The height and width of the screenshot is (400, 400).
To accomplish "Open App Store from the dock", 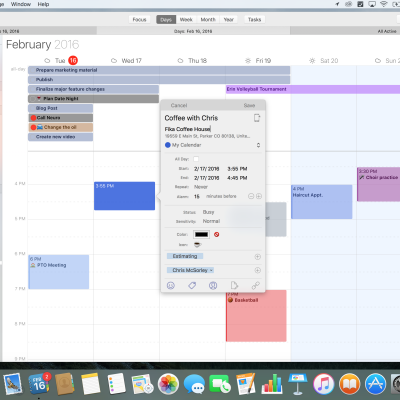I will pyautogui.click(x=375, y=384).
